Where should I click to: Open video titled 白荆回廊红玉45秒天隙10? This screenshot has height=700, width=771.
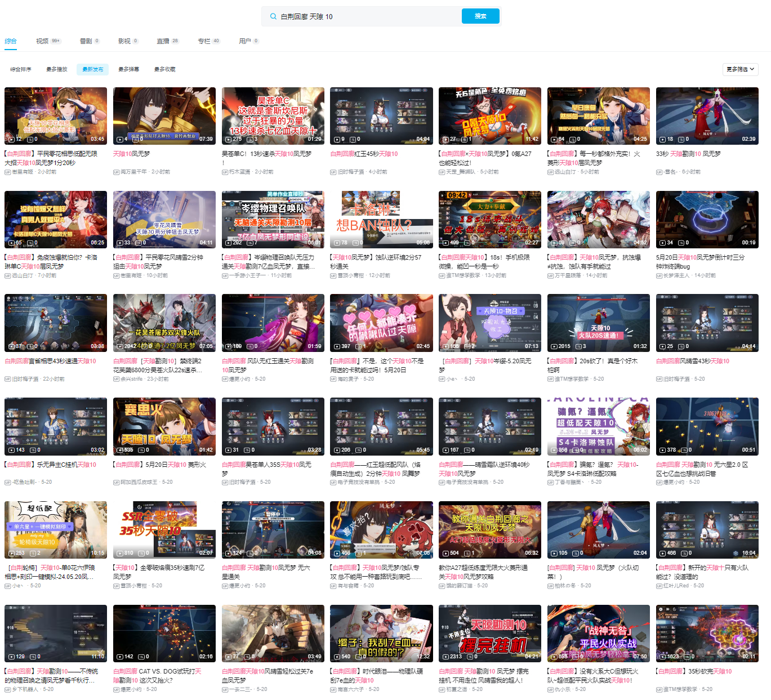coord(364,154)
